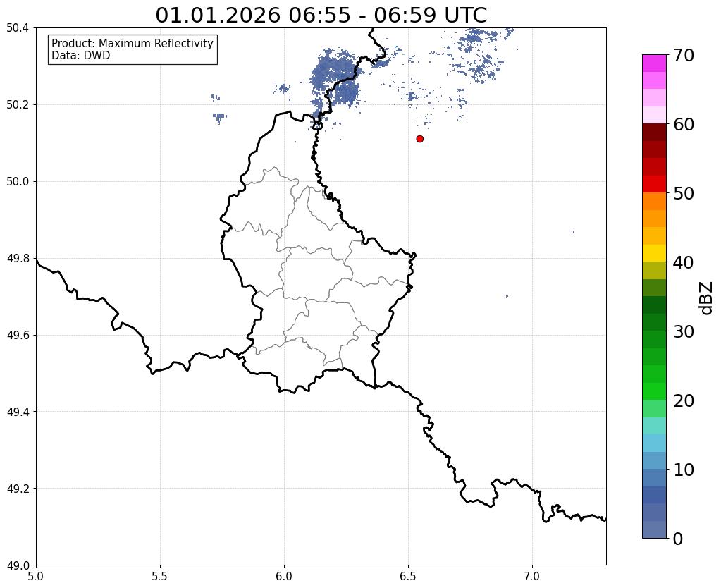Click the longitude label 6.0

click(284, 576)
